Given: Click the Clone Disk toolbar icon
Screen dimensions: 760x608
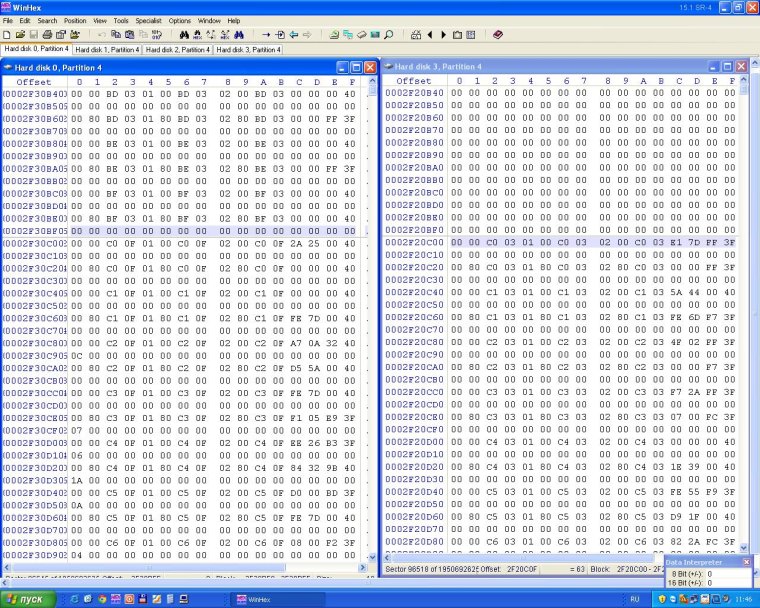Looking at the screenshot, I should tap(348, 35).
